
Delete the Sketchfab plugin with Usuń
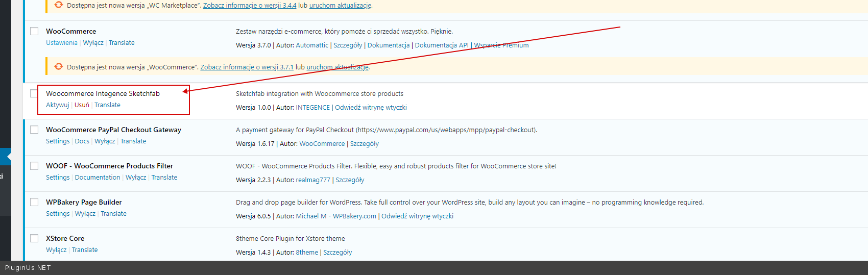(x=82, y=105)
